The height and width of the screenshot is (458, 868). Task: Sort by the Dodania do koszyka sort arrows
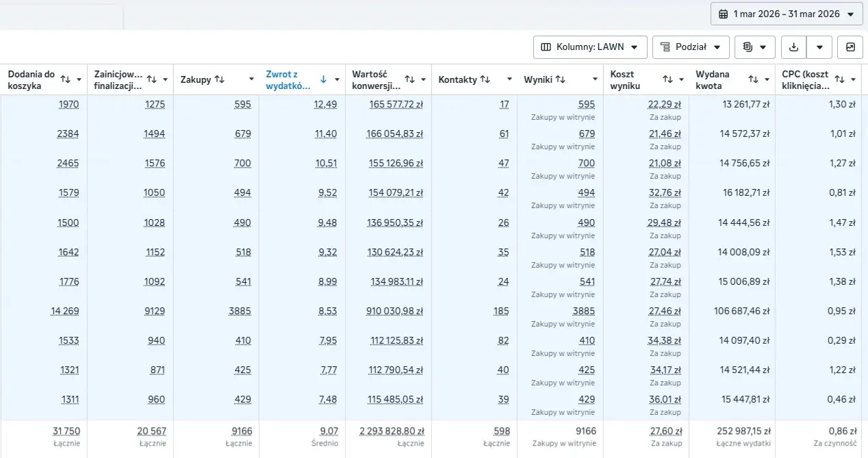(x=66, y=79)
